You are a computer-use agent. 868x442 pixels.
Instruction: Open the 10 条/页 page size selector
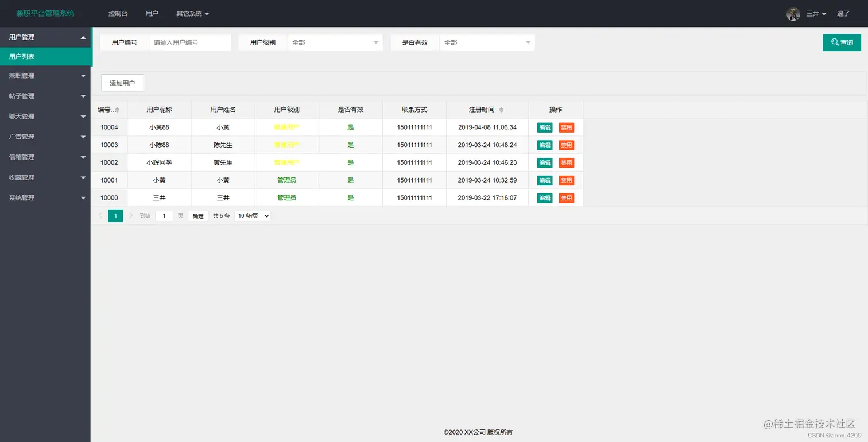click(253, 216)
